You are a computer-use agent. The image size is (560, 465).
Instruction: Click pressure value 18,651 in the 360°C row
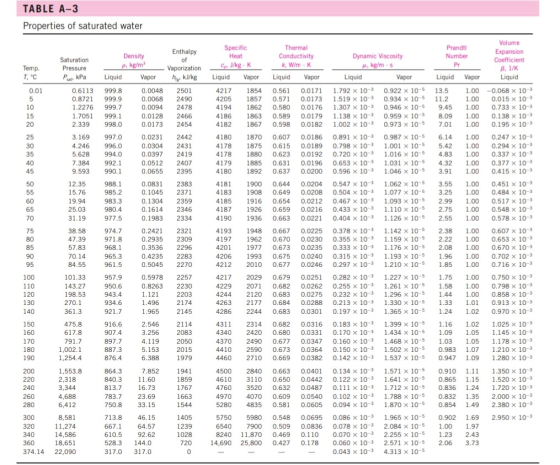point(65,443)
